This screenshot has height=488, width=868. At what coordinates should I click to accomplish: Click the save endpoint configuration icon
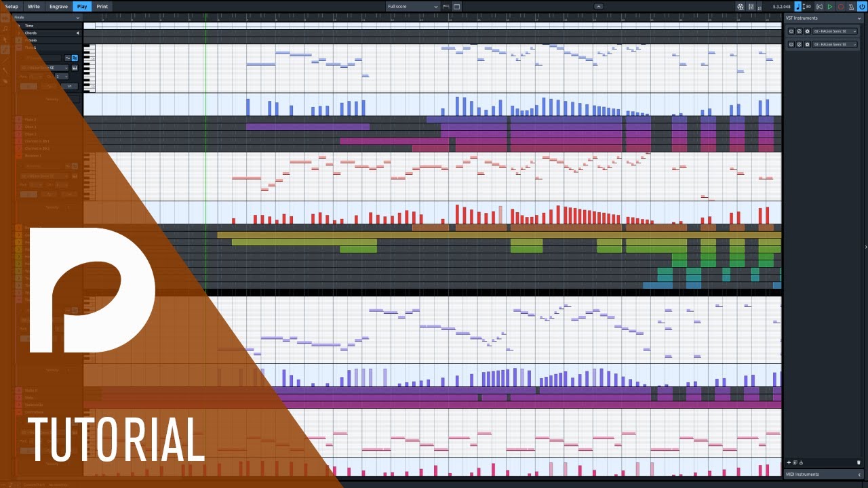pyautogui.click(x=801, y=462)
